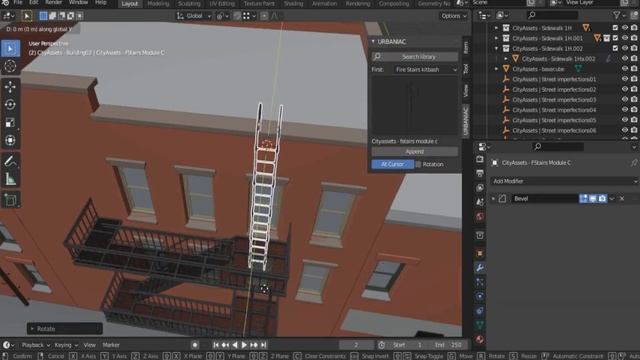Disable render for Street imperfections05
This screenshot has height=360, width=640.
point(634,120)
